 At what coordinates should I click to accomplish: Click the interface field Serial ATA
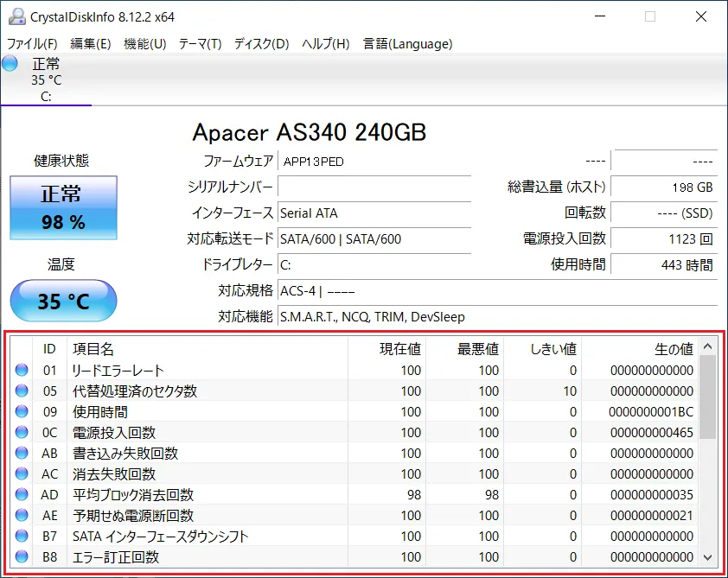[374, 213]
